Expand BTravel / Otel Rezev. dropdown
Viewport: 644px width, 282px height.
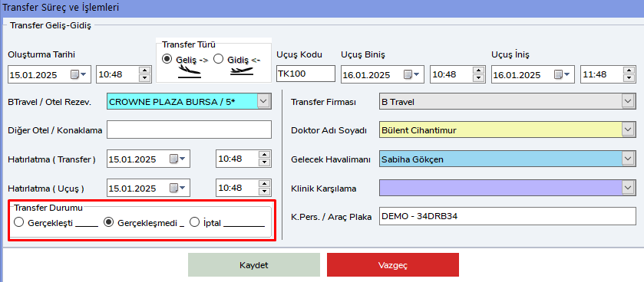pos(264,100)
